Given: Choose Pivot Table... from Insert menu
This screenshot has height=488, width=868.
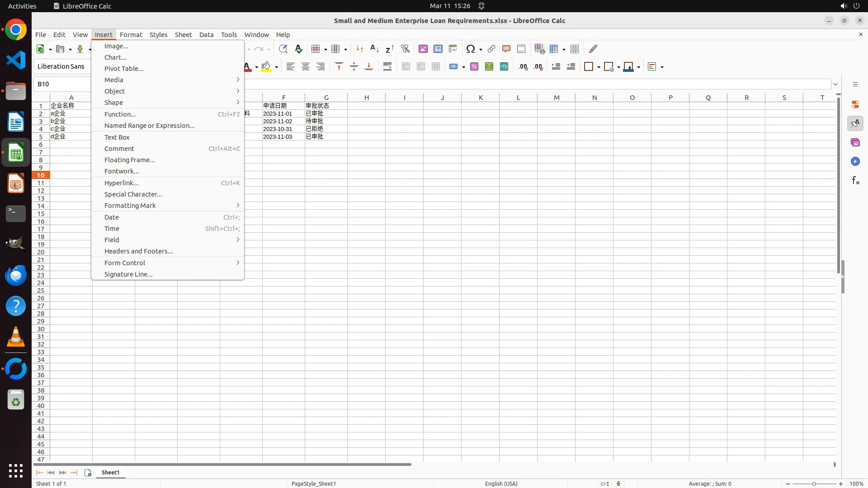Looking at the screenshot, I should pos(124,69).
